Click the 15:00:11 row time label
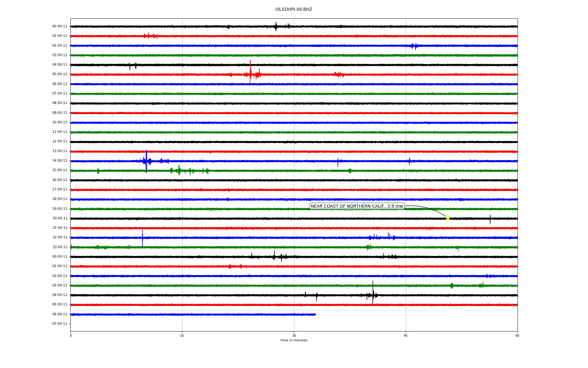The width and height of the screenshot is (588, 368). tap(60, 170)
